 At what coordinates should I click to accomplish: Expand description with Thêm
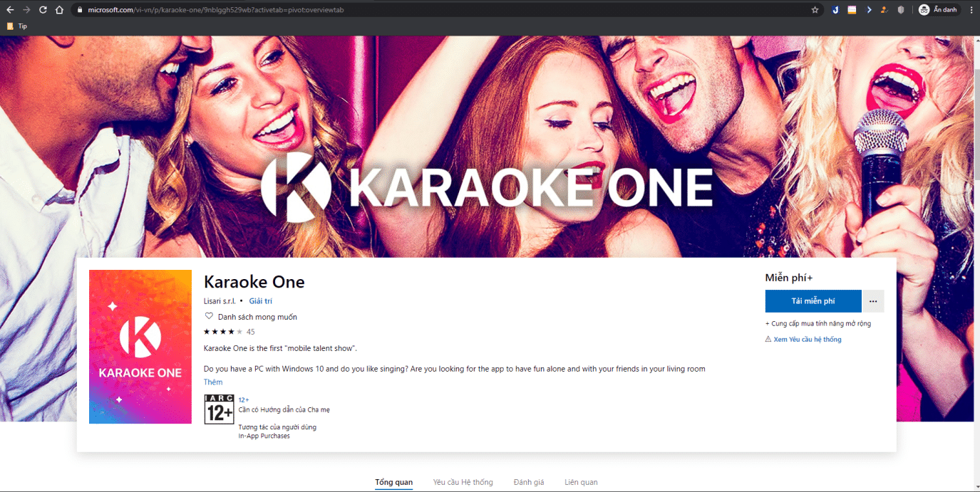pyautogui.click(x=213, y=382)
